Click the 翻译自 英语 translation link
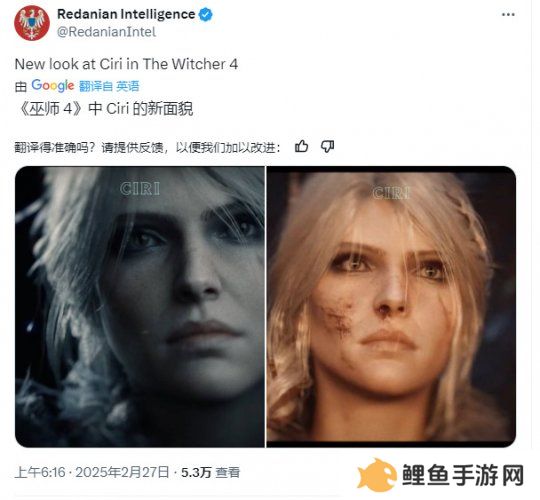 pyautogui.click(x=109, y=86)
